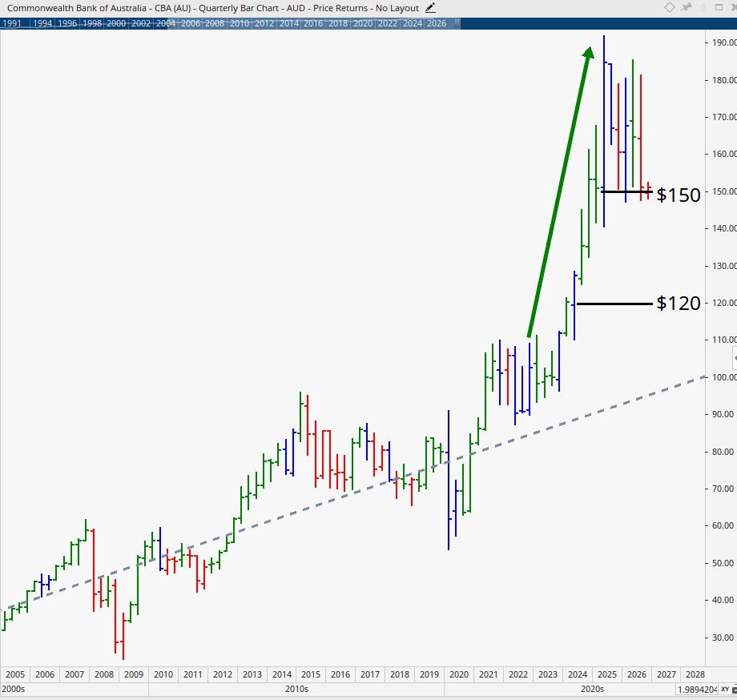Click the 2005 year label on the date axis
Viewport: 737px width, 700px height.
tap(15, 674)
